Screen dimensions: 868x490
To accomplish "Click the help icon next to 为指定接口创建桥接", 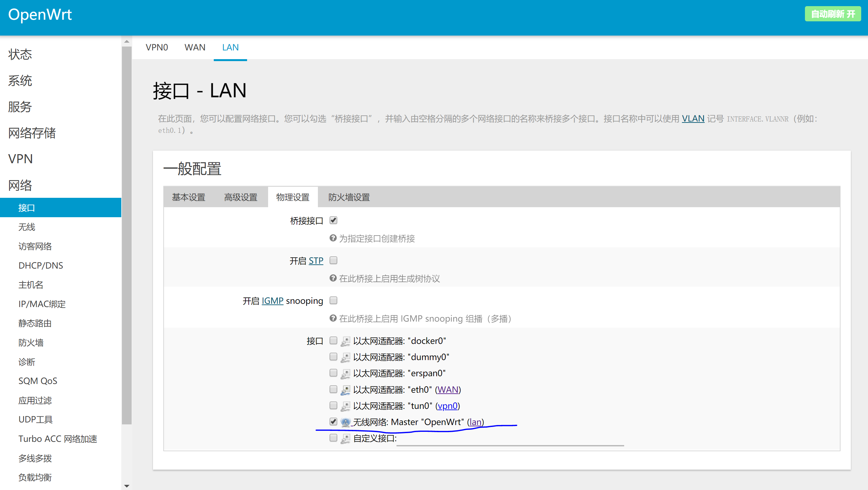I will (333, 238).
